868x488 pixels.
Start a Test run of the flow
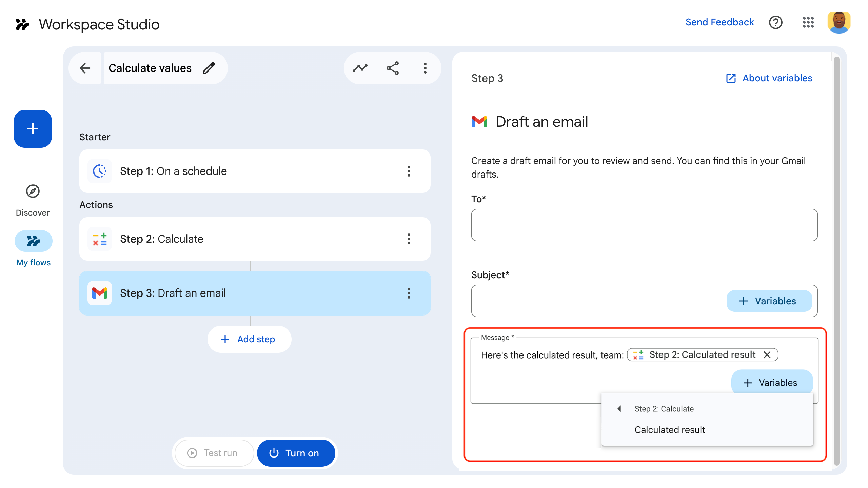pyautogui.click(x=214, y=453)
